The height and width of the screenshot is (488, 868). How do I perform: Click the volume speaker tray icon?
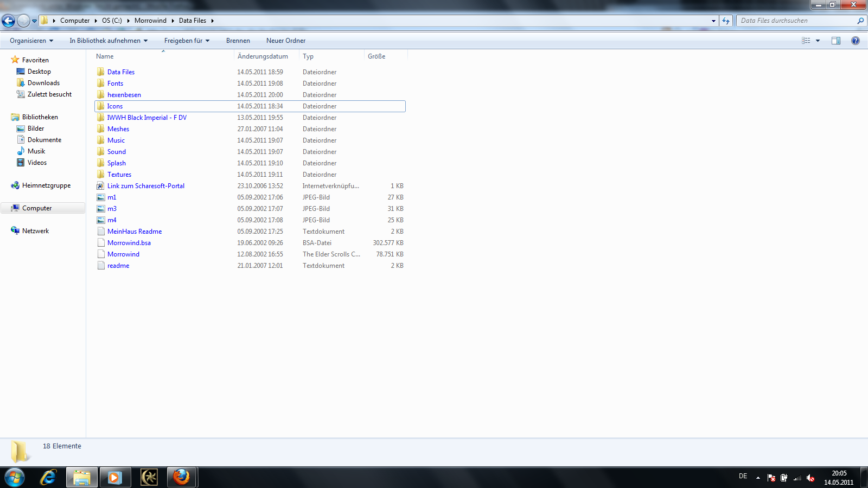pos(810,478)
